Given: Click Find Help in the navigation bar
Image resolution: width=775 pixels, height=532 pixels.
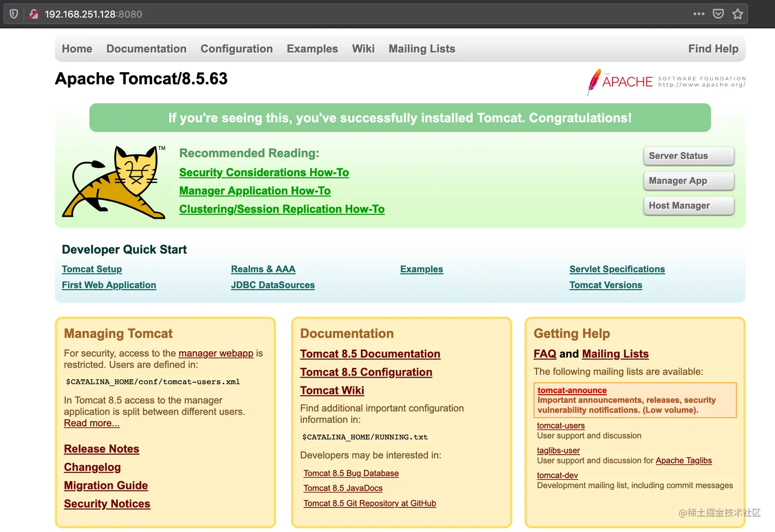Looking at the screenshot, I should point(713,49).
